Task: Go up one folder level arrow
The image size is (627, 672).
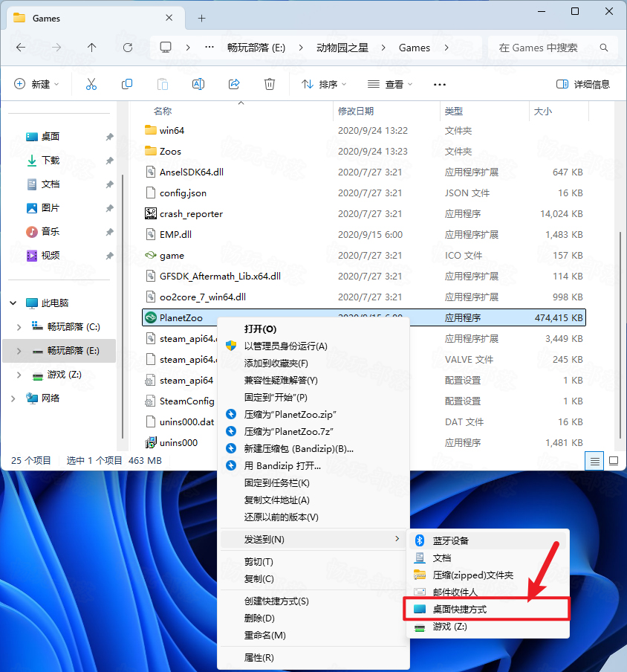Action: [x=91, y=48]
